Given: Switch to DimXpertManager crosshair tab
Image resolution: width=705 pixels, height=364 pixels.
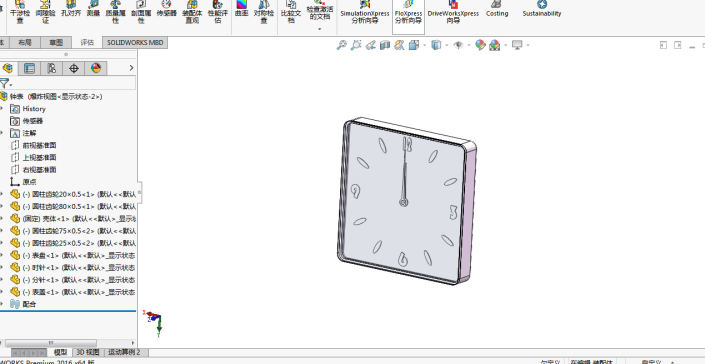Looking at the screenshot, I should click(74, 68).
